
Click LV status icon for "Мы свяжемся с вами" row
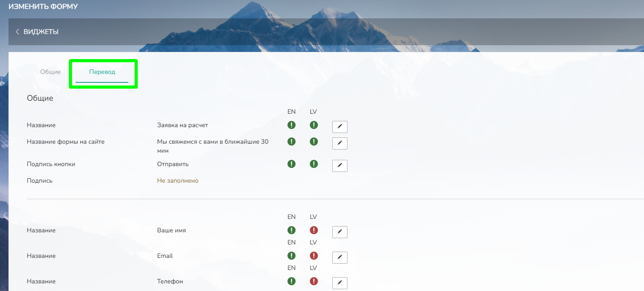[x=314, y=141]
